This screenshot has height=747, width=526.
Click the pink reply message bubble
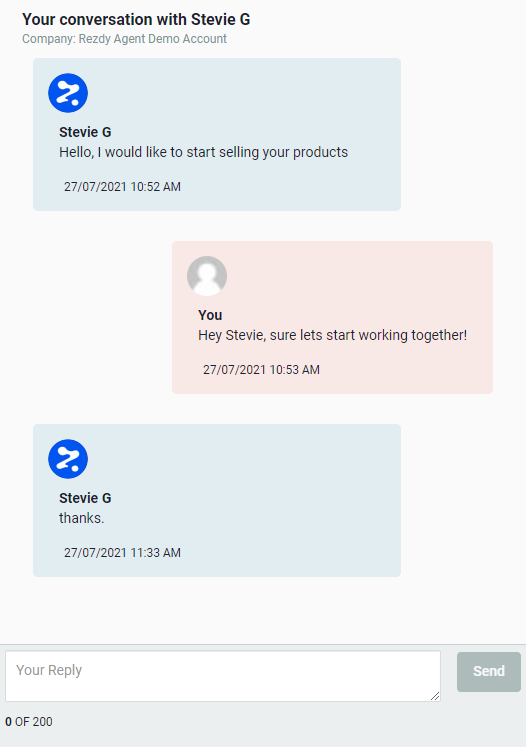tap(333, 317)
